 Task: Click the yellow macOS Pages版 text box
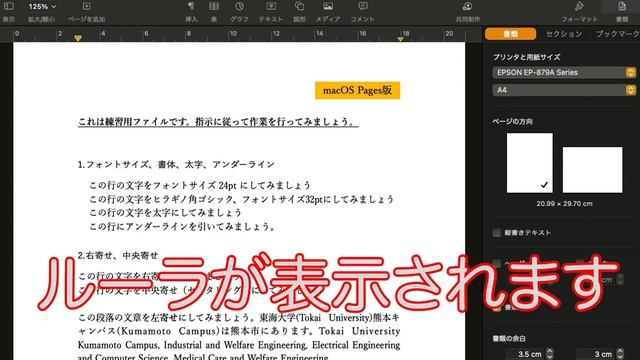[x=358, y=90]
